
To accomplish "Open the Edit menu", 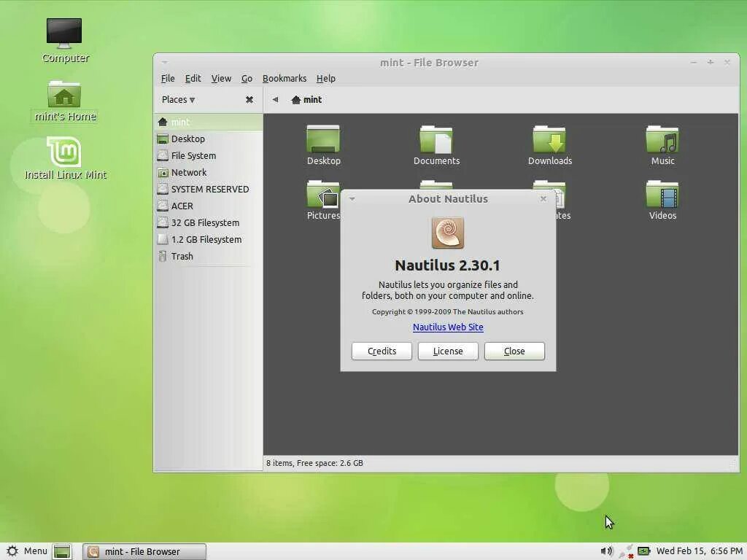I will 193,79.
